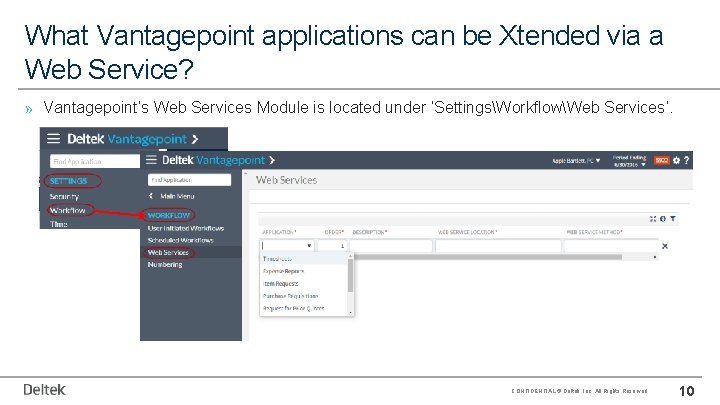720x405 pixels.
Task: Open Numbering in the sidebar
Action: point(165,264)
